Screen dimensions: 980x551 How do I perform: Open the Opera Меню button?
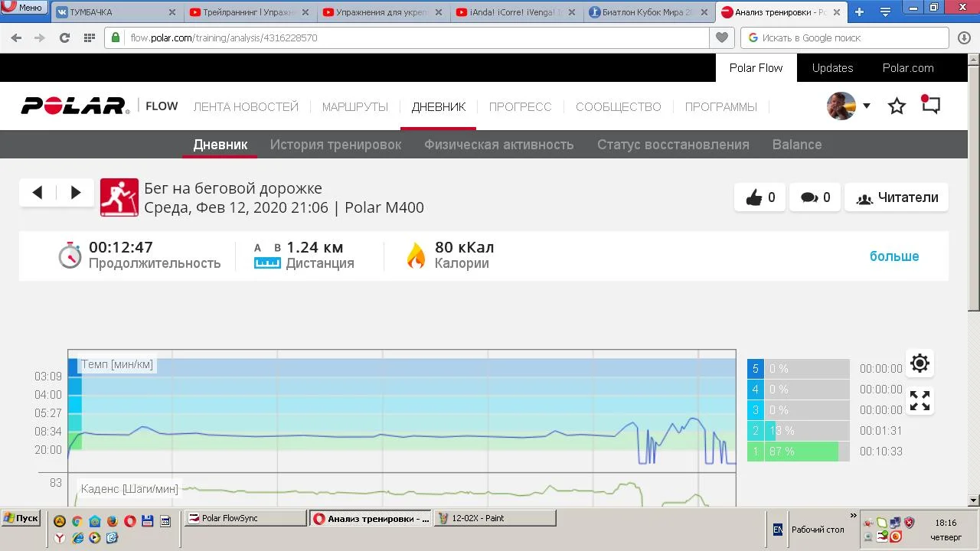(23, 7)
